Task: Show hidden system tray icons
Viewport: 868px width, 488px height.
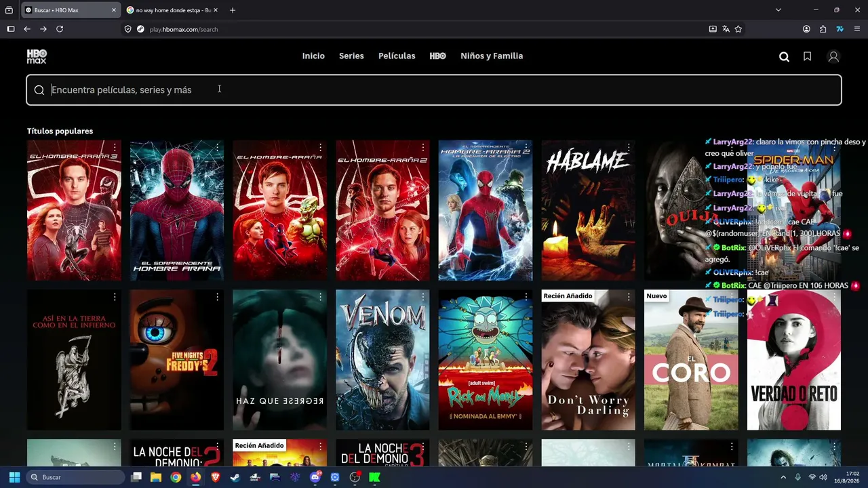Action: pyautogui.click(x=783, y=477)
